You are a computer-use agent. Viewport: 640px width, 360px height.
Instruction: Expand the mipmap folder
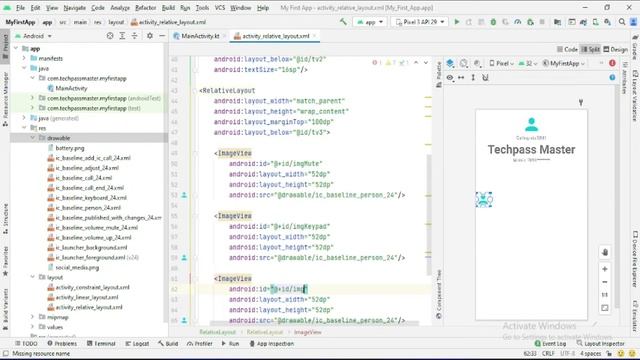(x=32, y=317)
